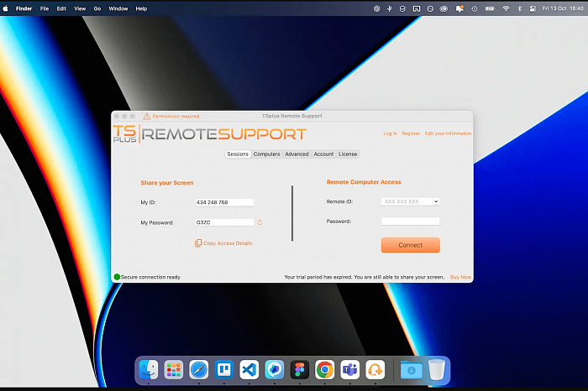
Task: Click the Copy Access Details icon
Action: [198, 243]
